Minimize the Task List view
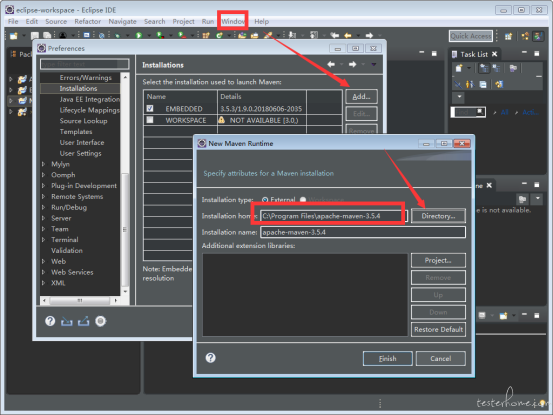 click(x=524, y=52)
